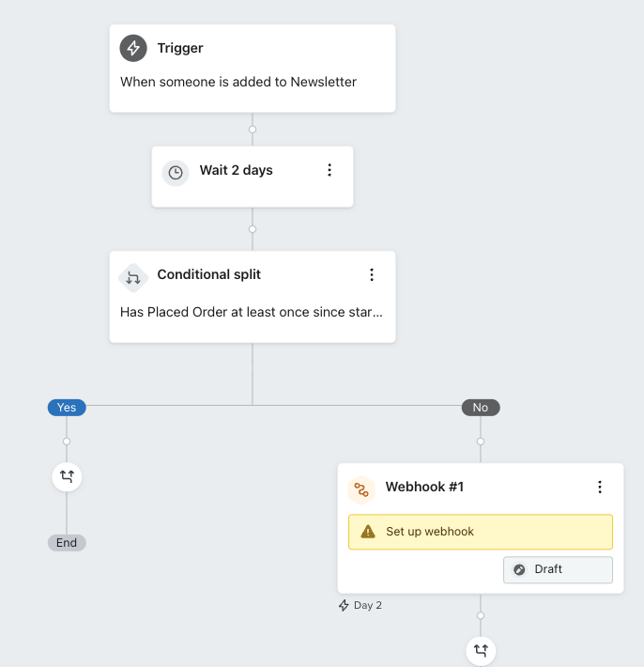
Task: Click the warning triangle in webhook alert
Action: [x=368, y=532]
